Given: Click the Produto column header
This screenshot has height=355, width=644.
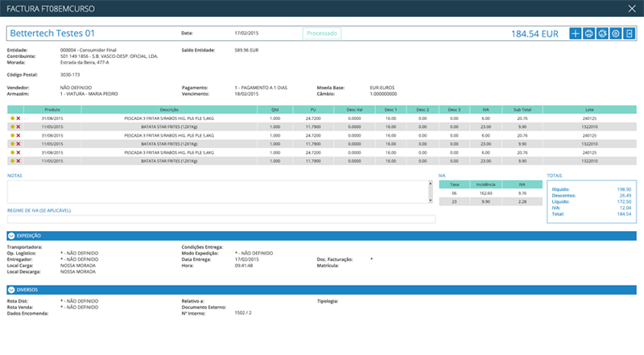Looking at the screenshot, I should (x=53, y=109).
